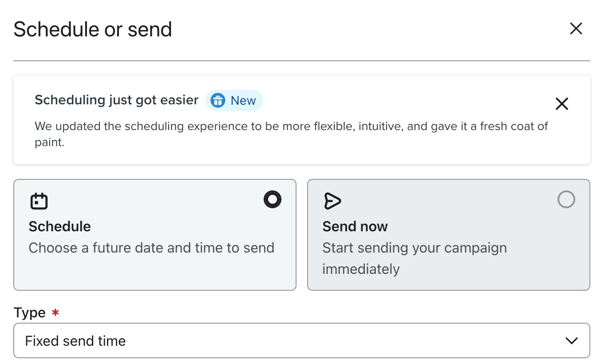Dismiss the scheduling update banner
The image size is (601, 364).
tap(561, 104)
